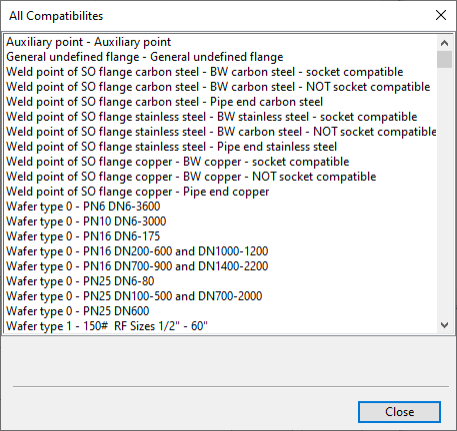Image resolution: width=457 pixels, height=431 pixels.
Task: Select SO flange copper Pipe end copper entry
Action: pyautogui.click(x=137, y=192)
